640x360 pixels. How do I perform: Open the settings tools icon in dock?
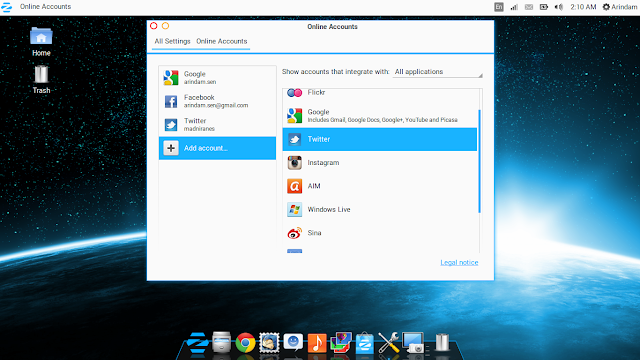pyautogui.click(x=388, y=342)
